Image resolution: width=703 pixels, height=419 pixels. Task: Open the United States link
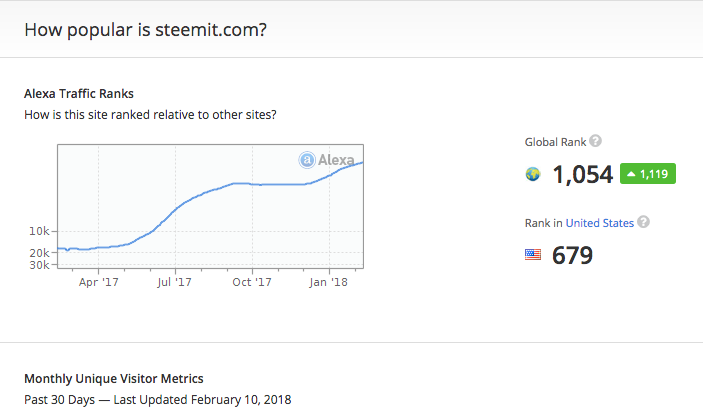pos(599,223)
